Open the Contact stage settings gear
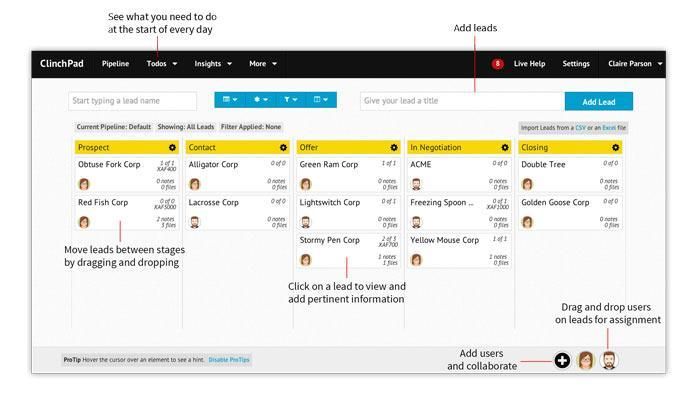The width and height of the screenshot is (700, 400). coord(283,148)
